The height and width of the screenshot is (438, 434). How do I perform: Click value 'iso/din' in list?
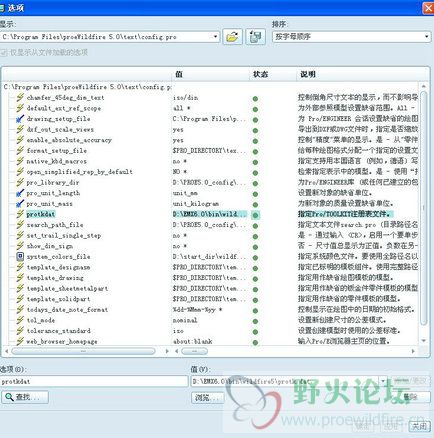click(x=185, y=98)
